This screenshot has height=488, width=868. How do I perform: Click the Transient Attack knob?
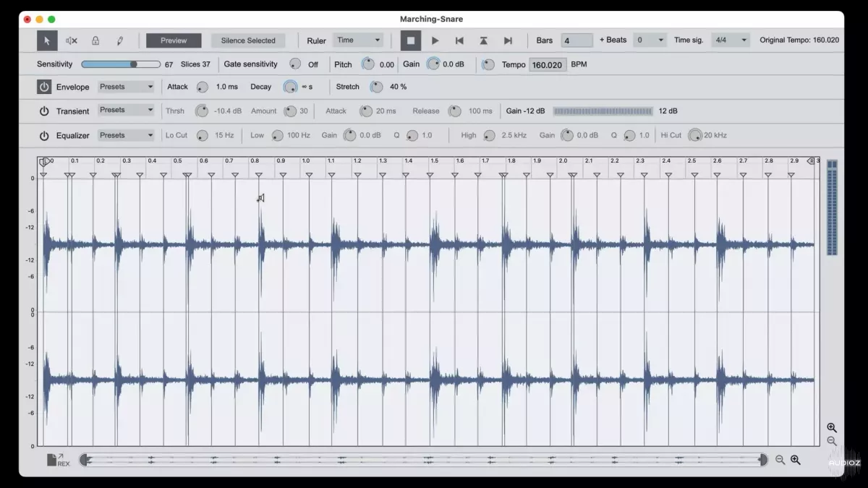(x=365, y=111)
